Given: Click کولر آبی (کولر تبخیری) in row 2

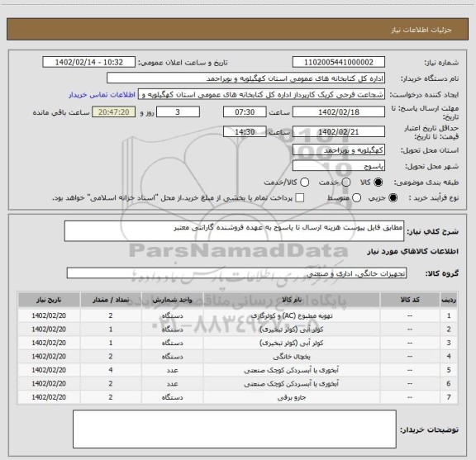Looking at the screenshot, I should point(292,330).
